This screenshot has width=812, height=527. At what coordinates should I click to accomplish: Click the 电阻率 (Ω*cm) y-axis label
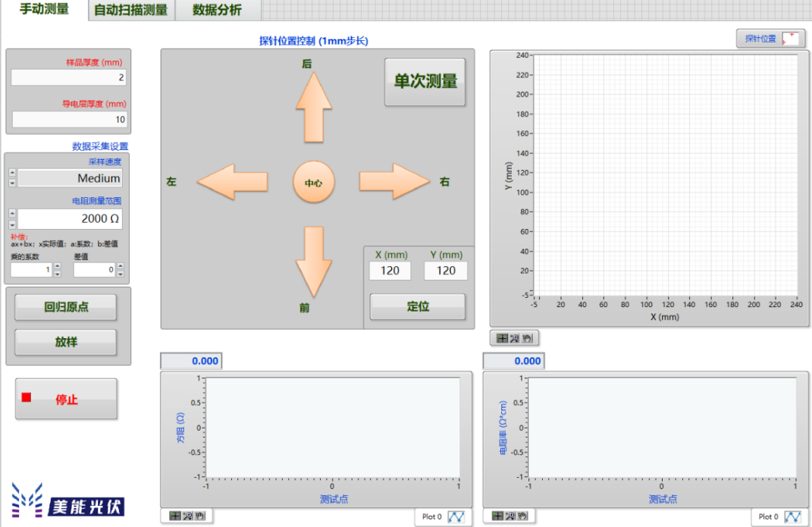[503, 428]
